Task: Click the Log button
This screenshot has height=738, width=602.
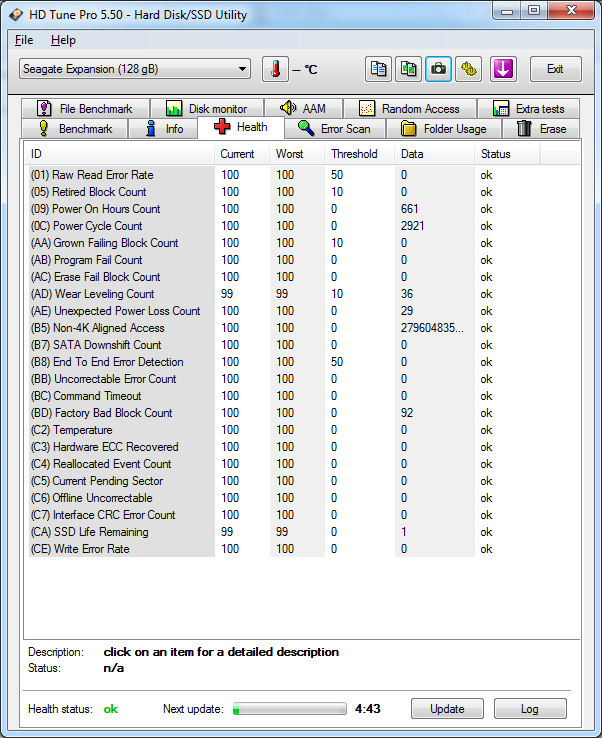Action: (530, 709)
